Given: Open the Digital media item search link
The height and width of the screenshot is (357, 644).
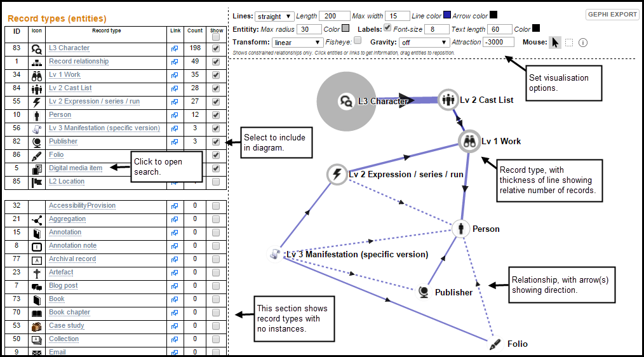Looking at the screenshot, I should click(76, 168).
